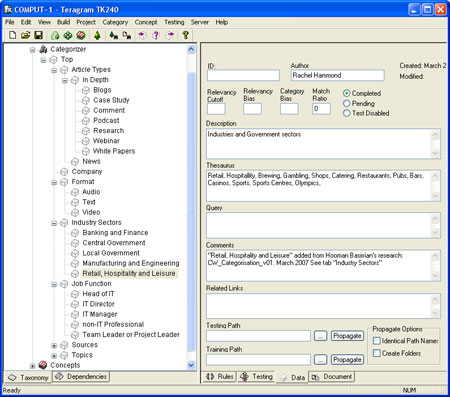Check the Identical Path Names checkbox

click(x=377, y=341)
